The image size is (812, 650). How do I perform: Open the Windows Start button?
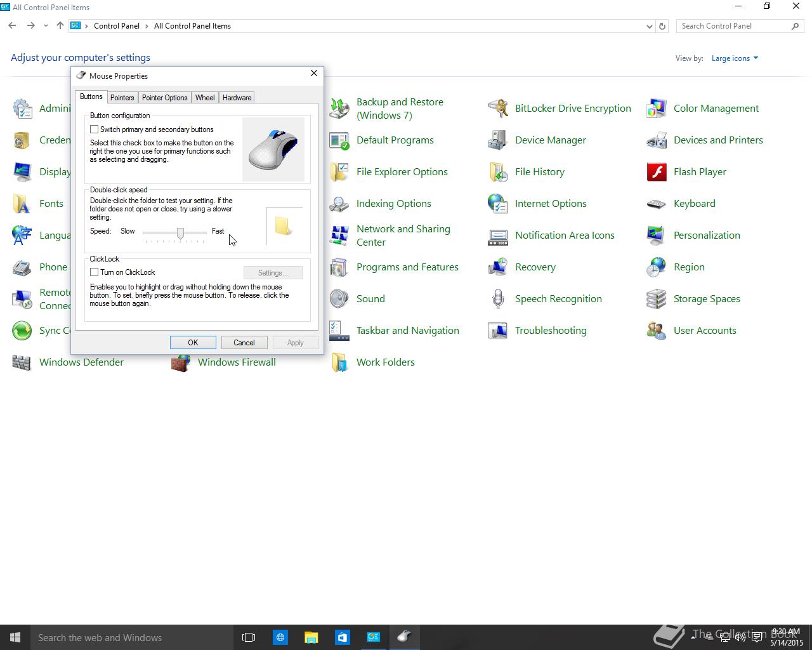point(15,637)
